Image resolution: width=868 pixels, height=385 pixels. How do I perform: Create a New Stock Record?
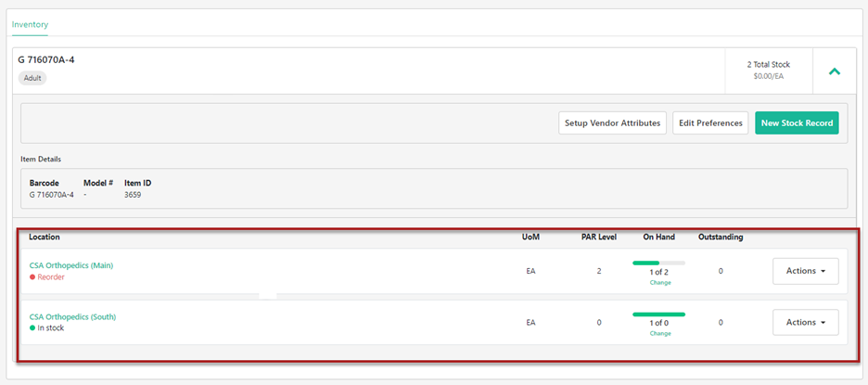[797, 123]
